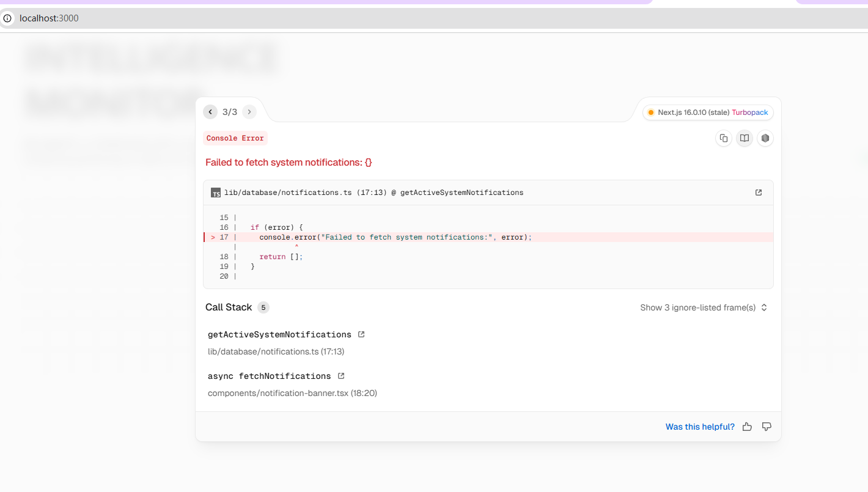Screen dimensions: 868x492
Task: Open notifications.ts in editor via code frame icon
Action: click(759, 193)
